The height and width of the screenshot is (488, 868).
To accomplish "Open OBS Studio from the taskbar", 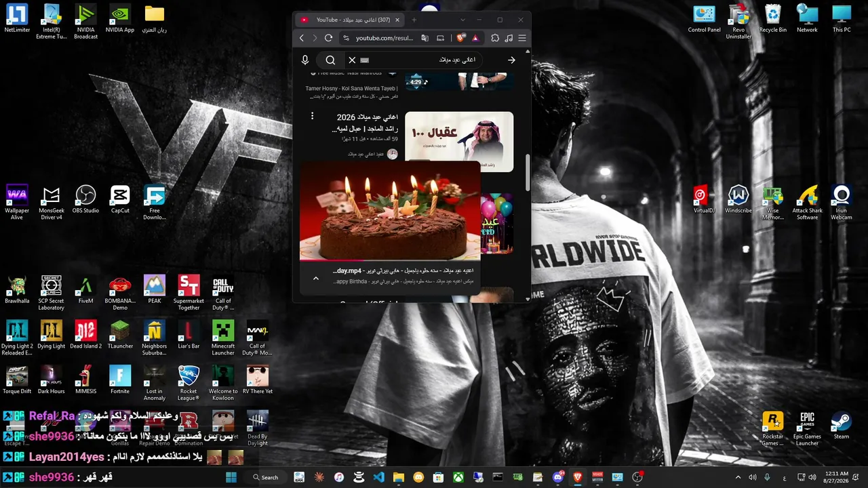I will 637,477.
